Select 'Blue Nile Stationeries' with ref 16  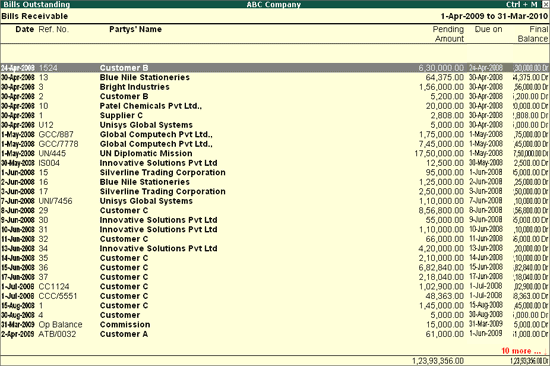pyautogui.click(x=145, y=182)
